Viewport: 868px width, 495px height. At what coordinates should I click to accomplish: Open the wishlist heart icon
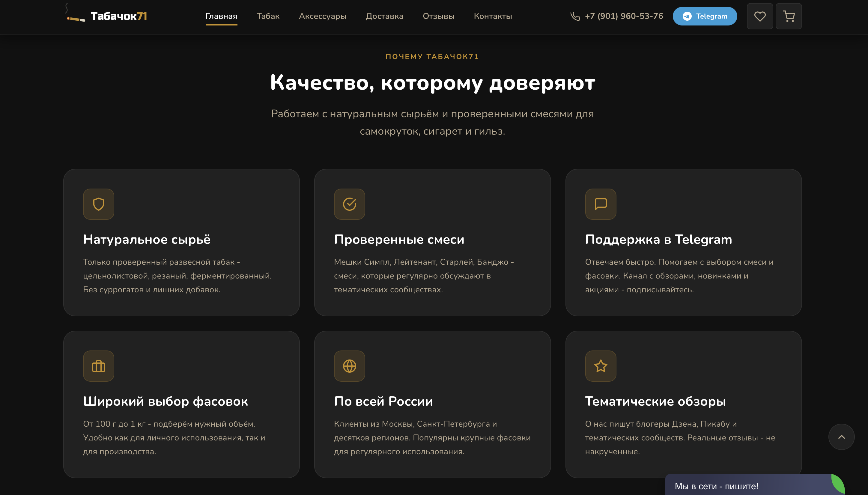(759, 16)
